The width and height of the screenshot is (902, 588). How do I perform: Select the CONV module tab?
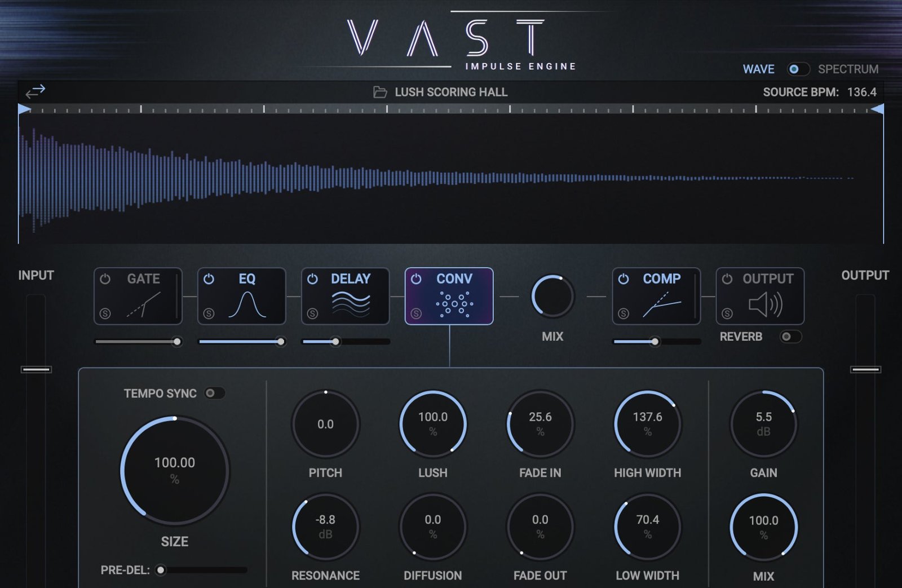[449, 296]
